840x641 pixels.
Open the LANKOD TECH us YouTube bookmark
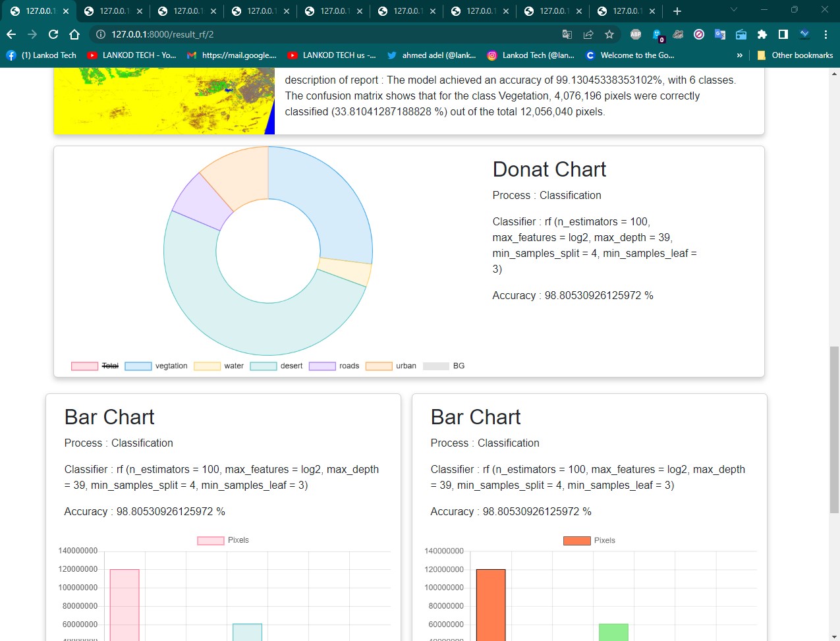coord(332,55)
